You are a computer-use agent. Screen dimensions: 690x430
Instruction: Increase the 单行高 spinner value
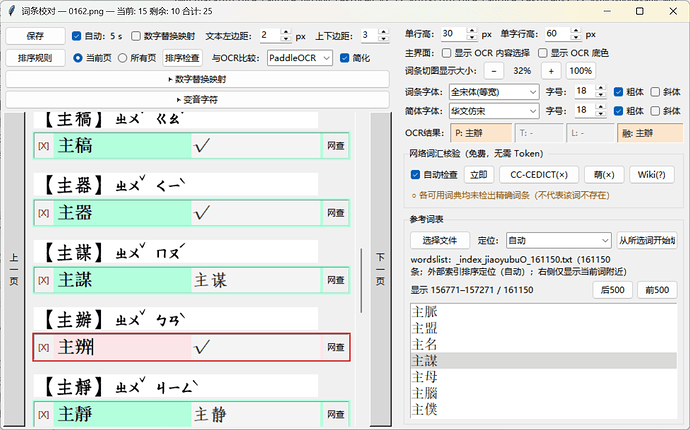pos(472,31)
